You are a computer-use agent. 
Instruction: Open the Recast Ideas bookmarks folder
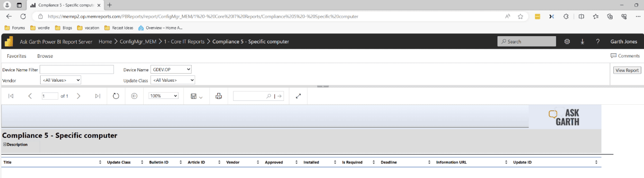(x=119, y=28)
